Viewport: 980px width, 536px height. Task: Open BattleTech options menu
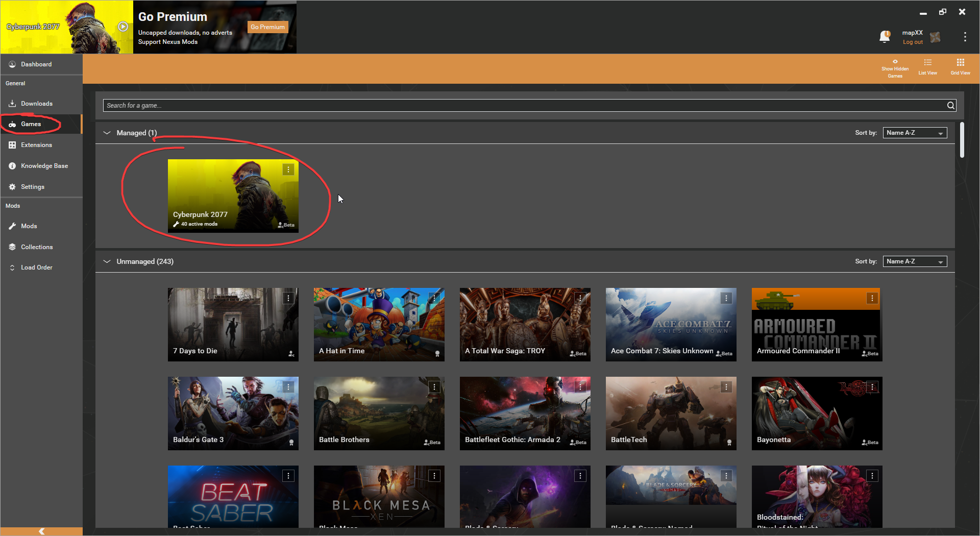click(x=726, y=387)
